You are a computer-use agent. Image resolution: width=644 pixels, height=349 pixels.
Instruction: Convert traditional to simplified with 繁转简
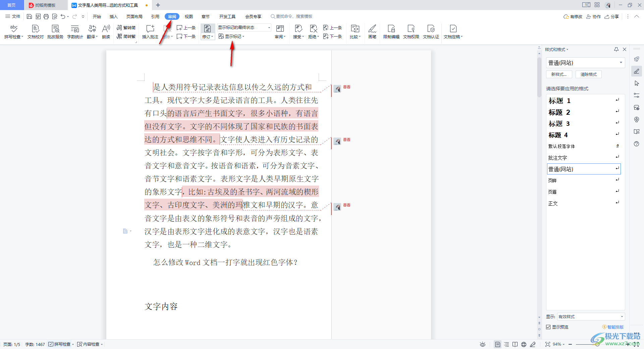[x=126, y=28]
